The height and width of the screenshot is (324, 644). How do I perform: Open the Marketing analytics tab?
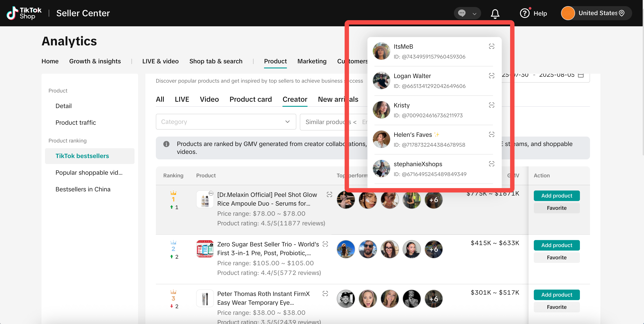(x=312, y=61)
